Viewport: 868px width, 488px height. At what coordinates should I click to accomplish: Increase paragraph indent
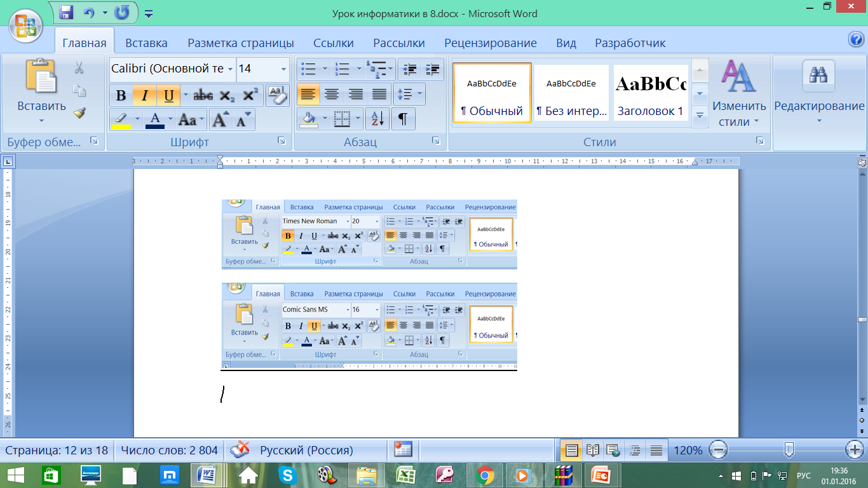[x=433, y=69]
